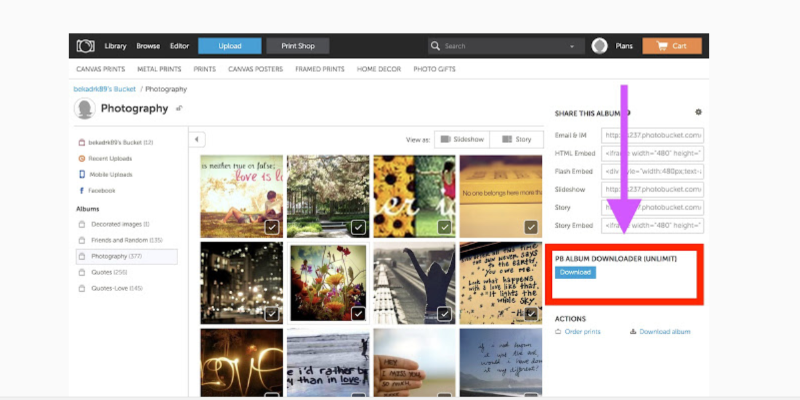Open the Quotes album in sidebar

point(112,272)
